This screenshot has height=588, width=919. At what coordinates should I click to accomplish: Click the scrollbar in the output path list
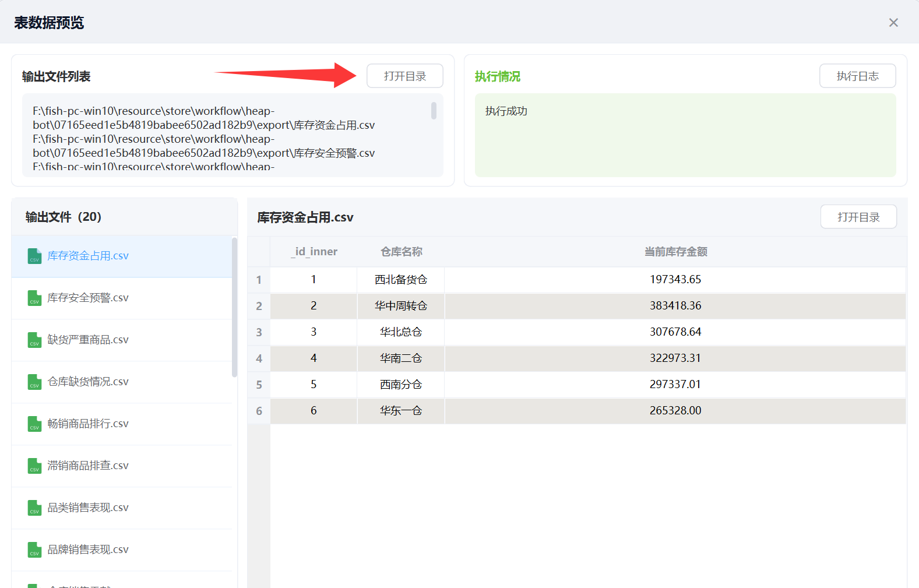tap(434, 111)
